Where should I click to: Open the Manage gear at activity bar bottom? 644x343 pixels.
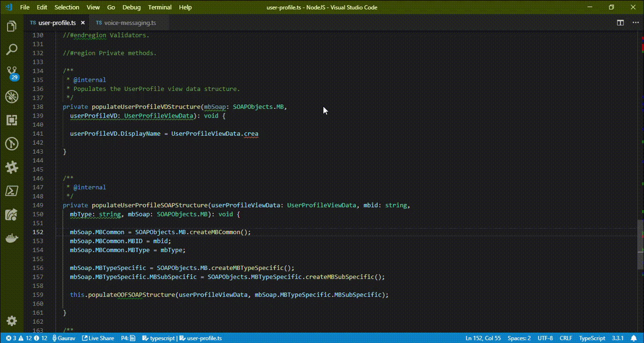[12, 321]
